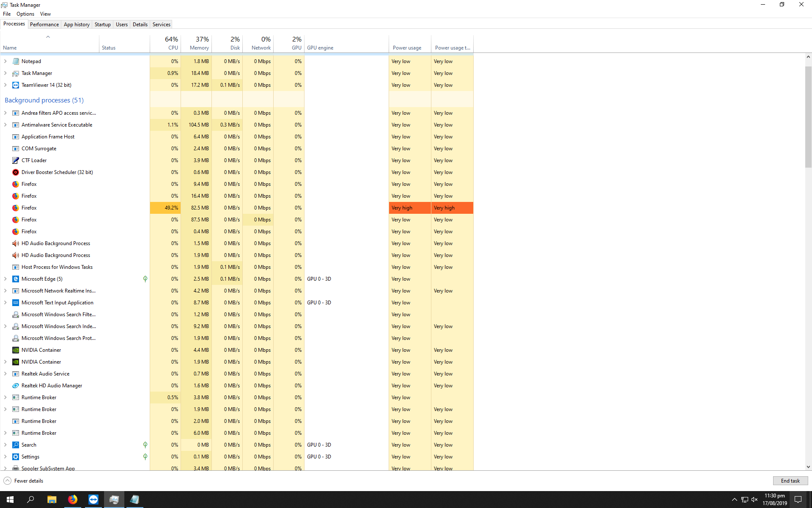The width and height of the screenshot is (812, 508).
Task: Open the Services tab
Action: point(161,25)
